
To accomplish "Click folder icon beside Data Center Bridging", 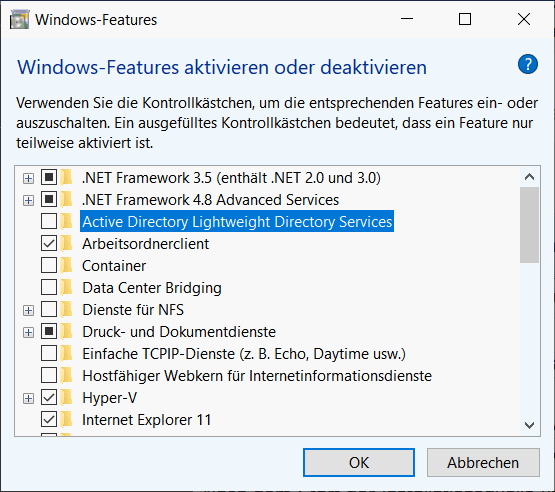I will point(66,287).
